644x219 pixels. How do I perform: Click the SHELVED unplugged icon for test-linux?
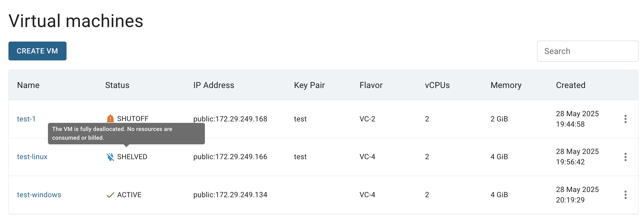point(110,157)
